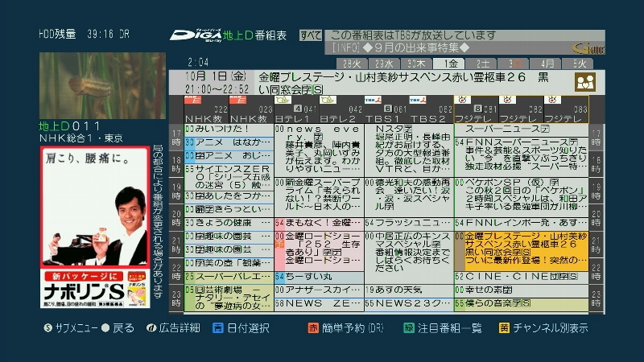Select the 29水 date tab

coord(384,64)
